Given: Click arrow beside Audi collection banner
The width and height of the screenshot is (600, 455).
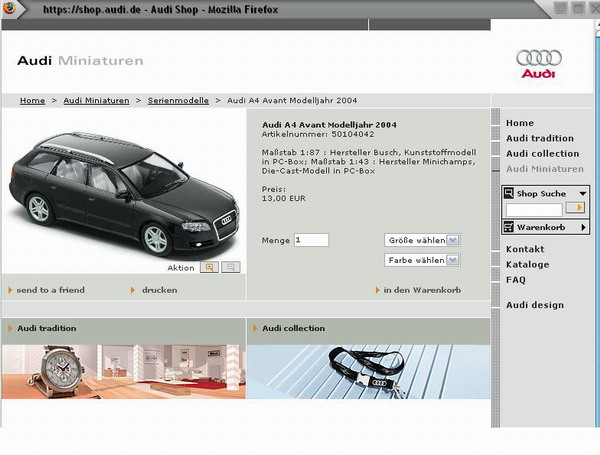Looking at the screenshot, I should click(255, 328).
